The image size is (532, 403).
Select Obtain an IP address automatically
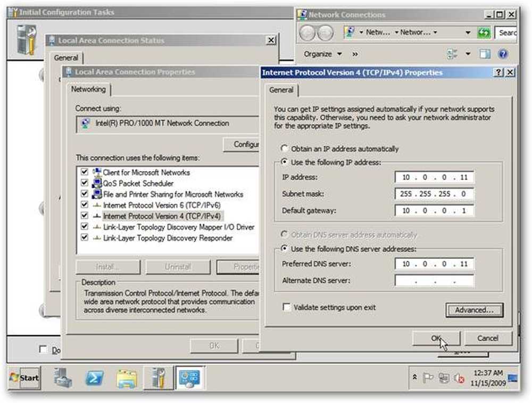284,148
